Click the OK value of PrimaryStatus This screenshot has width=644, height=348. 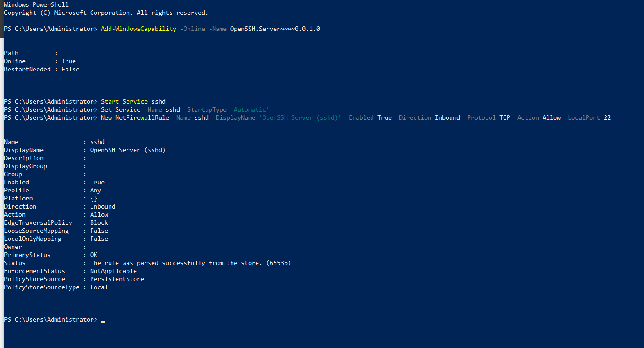coord(94,255)
